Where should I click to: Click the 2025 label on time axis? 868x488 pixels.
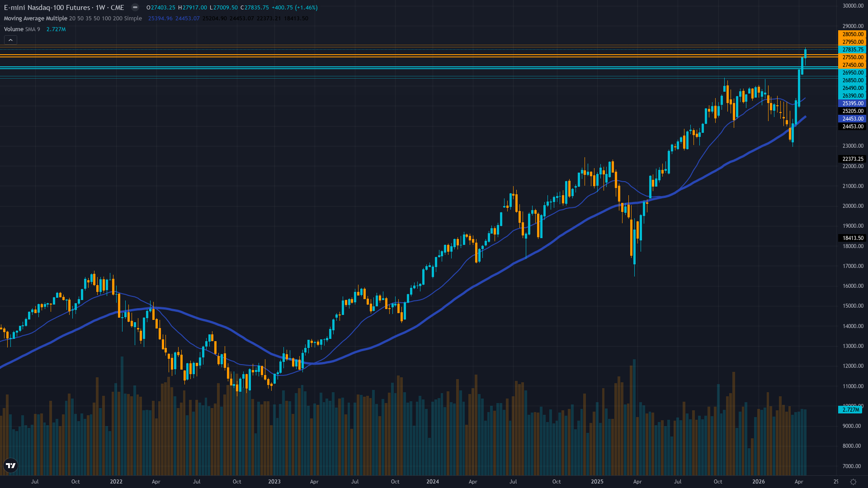pos(597,482)
